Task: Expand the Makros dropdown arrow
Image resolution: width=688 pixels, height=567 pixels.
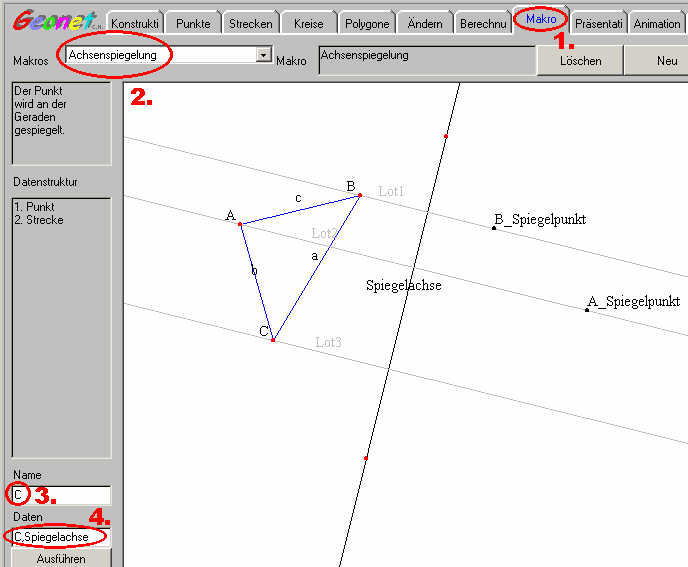Action: click(x=264, y=56)
